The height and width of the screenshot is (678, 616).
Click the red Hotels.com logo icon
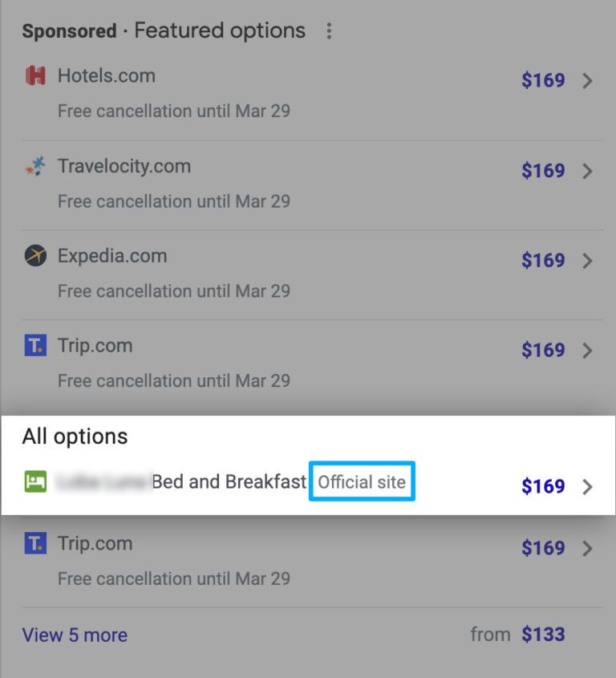click(35, 76)
